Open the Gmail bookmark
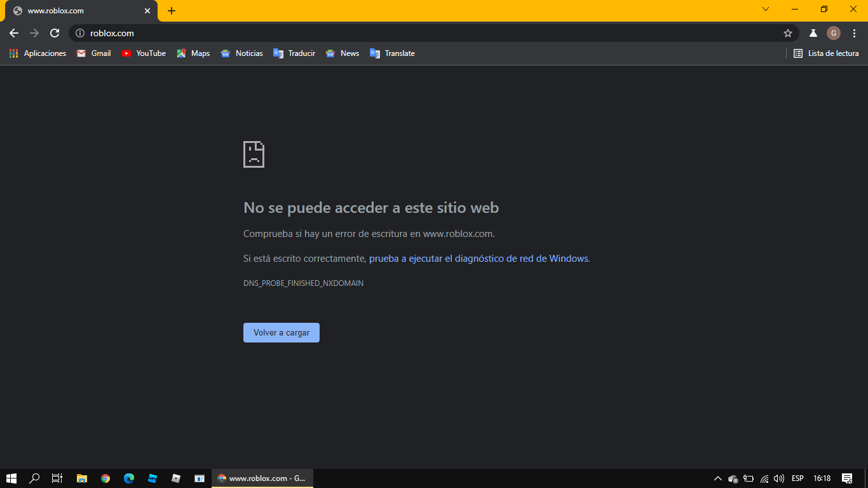Image resolution: width=868 pixels, height=488 pixels. [94, 53]
